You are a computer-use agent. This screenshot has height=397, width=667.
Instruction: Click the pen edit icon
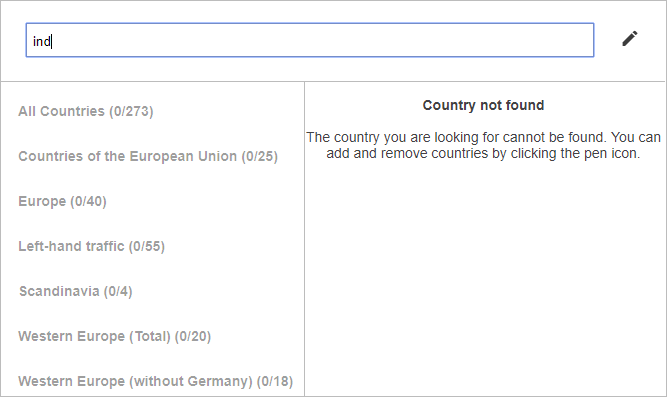click(x=630, y=38)
